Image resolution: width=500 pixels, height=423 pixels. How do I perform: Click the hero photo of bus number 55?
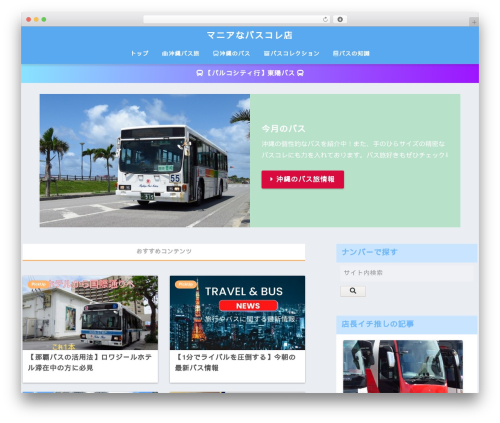point(145,161)
